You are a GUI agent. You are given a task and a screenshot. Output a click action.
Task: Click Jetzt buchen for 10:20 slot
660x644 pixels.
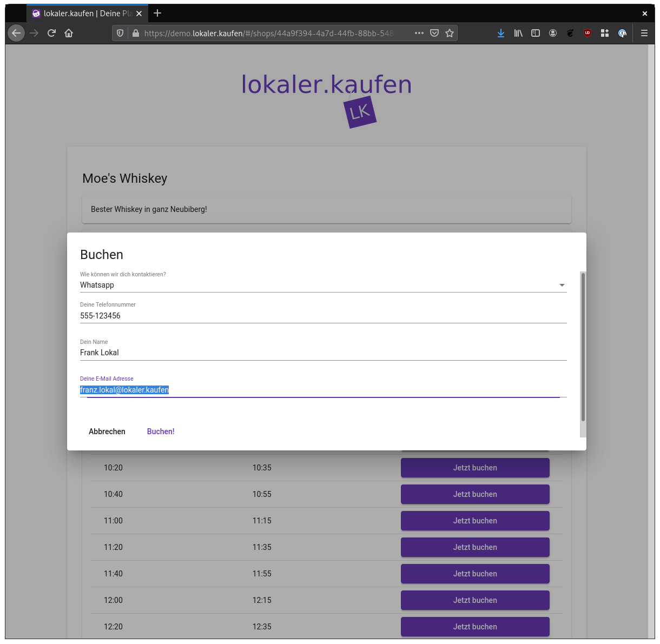click(475, 468)
